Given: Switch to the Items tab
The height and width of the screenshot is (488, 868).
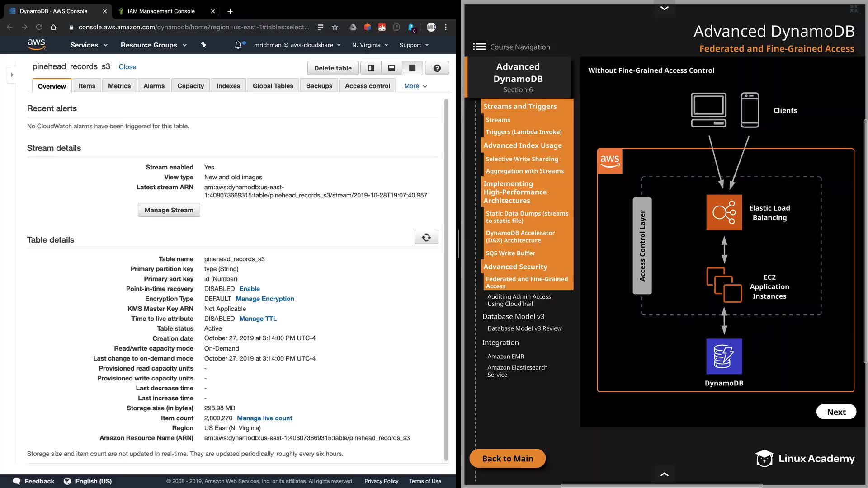Looking at the screenshot, I should tap(87, 86).
